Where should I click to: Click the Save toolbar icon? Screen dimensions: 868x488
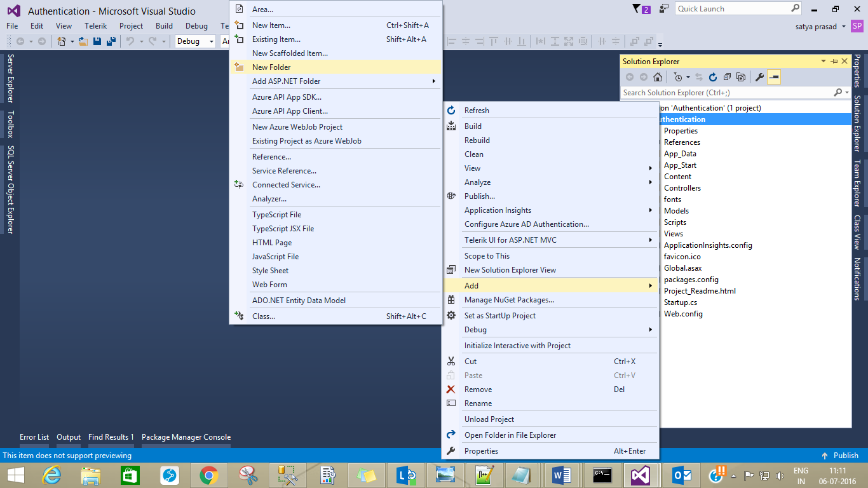point(97,41)
